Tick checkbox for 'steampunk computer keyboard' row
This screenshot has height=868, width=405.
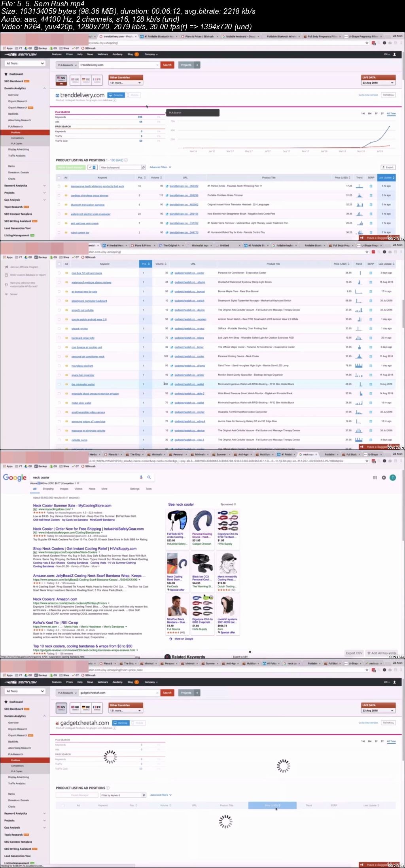(59, 301)
